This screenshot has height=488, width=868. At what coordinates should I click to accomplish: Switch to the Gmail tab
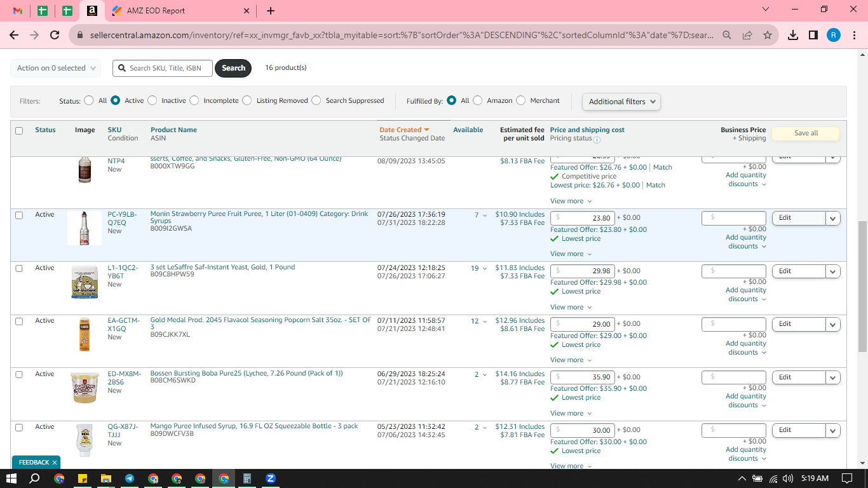(18, 11)
